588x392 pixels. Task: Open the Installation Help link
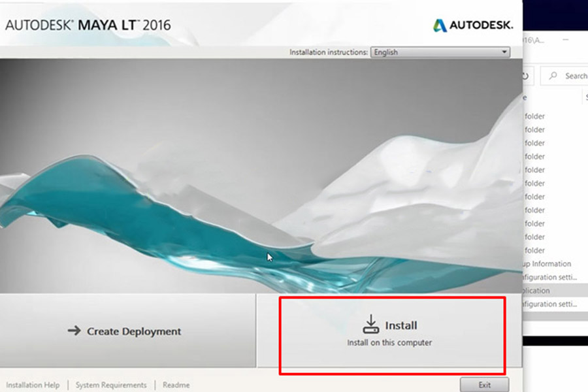click(33, 385)
